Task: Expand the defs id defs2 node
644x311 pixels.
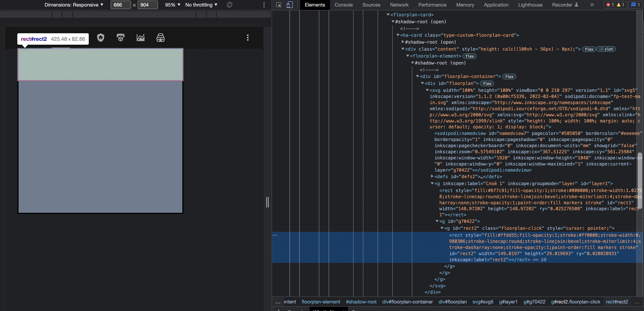Action: coord(432,176)
